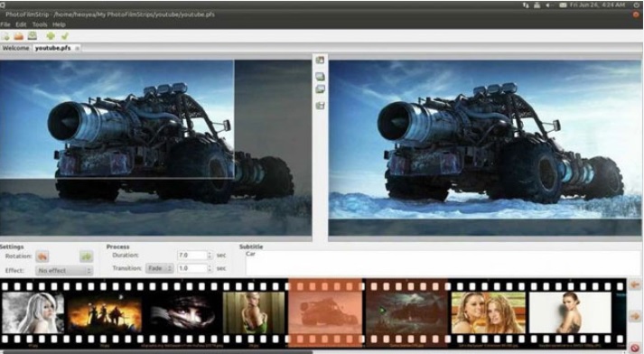Select the blonde woman in green thumbnail
This screenshot has width=644, height=354.
[x=254, y=312]
